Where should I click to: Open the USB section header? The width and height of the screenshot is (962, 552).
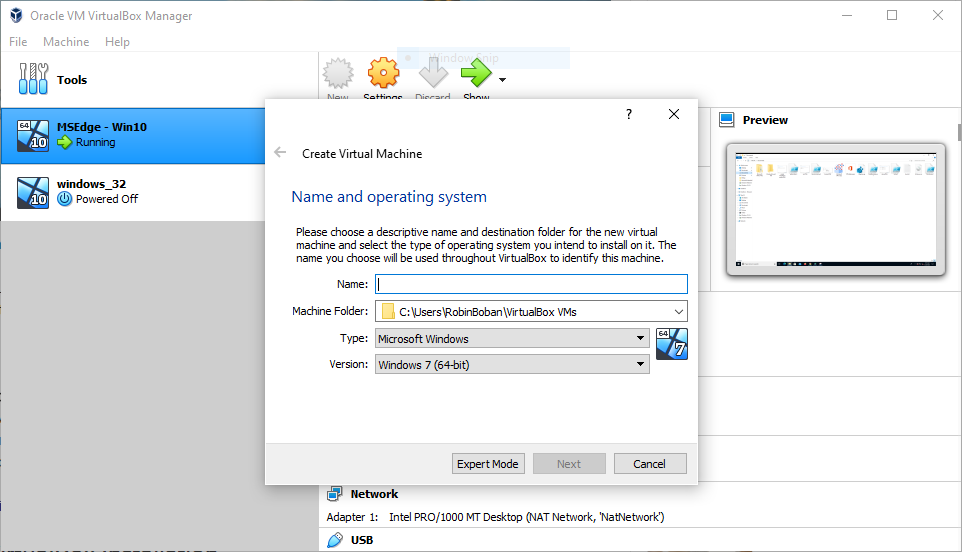click(362, 540)
